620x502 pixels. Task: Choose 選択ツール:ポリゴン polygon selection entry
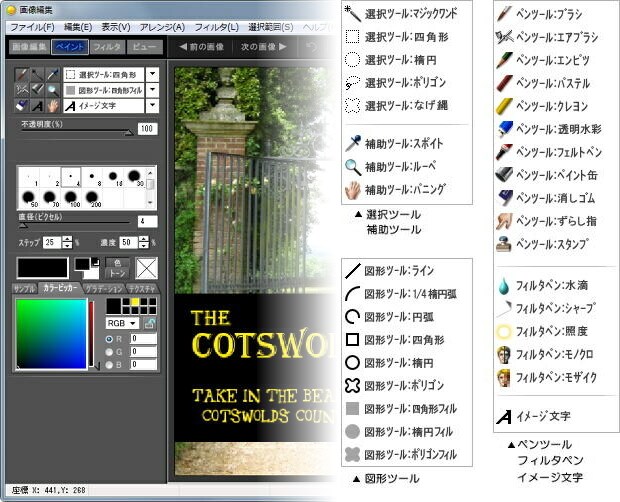tap(395, 83)
